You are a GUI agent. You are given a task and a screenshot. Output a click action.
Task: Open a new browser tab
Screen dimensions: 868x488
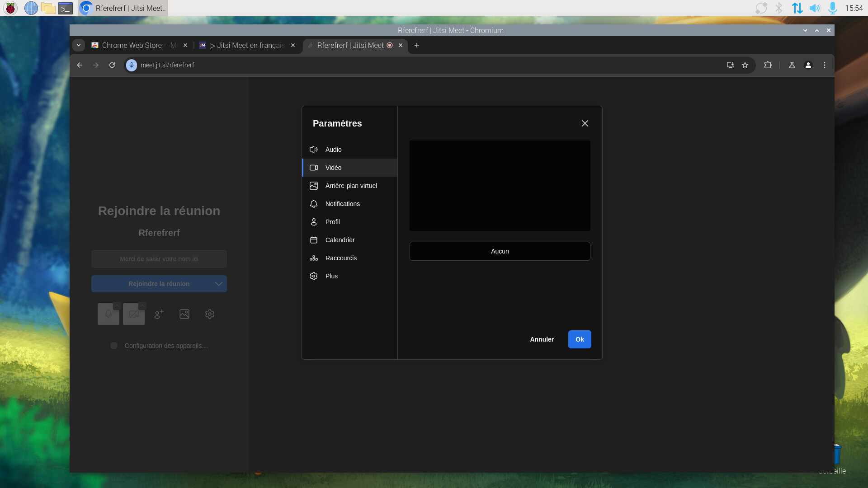(417, 45)
